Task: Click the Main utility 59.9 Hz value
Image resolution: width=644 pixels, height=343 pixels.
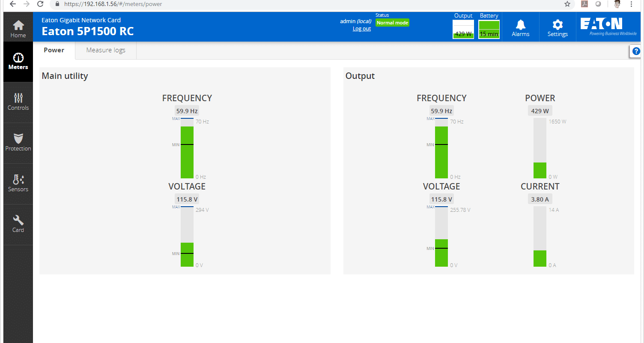Action: point(187,111)
